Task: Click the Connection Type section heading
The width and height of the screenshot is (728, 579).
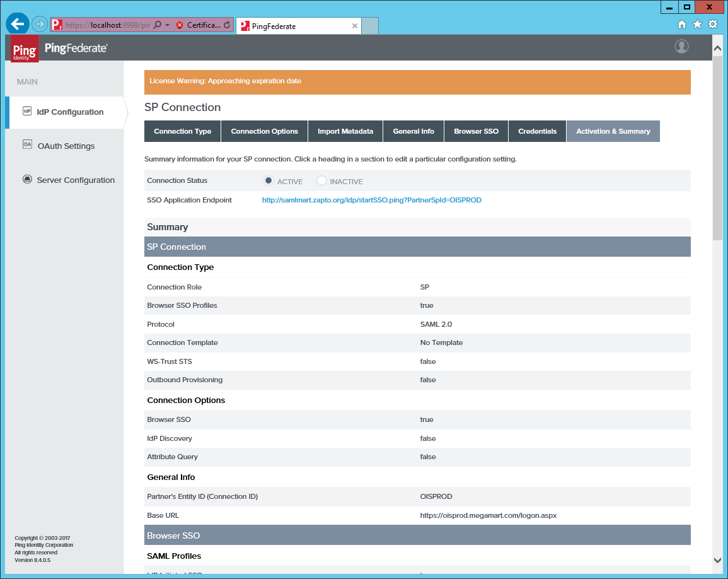Action: pyautogui.click(x=180, y=267)
